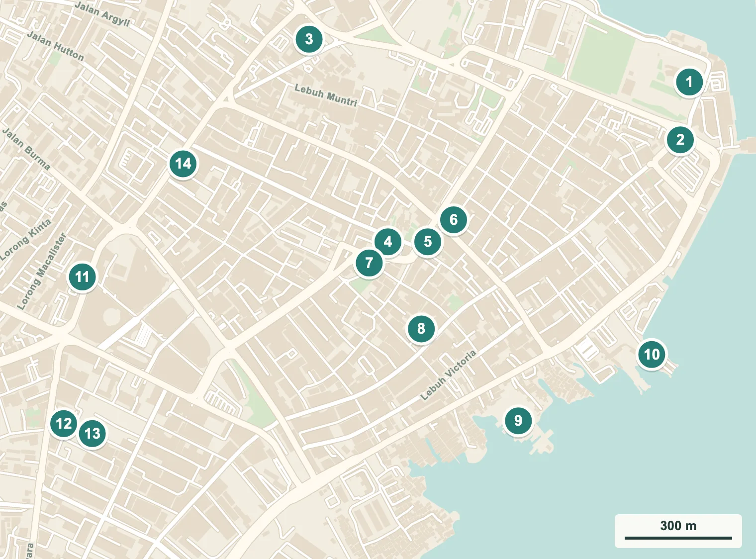Screen dimensions: 756x559
Task: Click the 300 m scale bar
Action: (678, 531)
